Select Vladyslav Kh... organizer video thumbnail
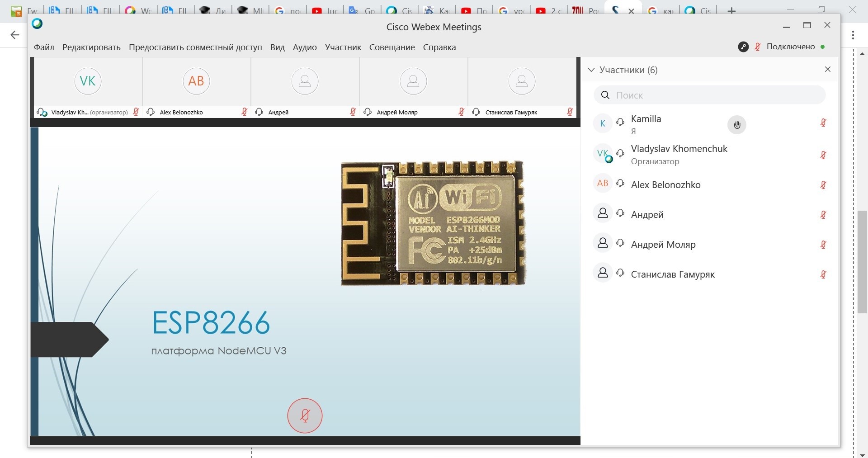 [88, 88]
